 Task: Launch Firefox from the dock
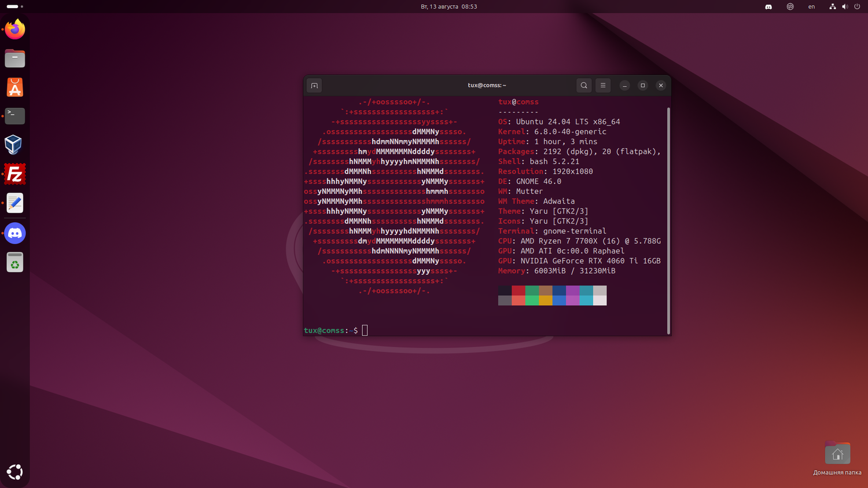(15, 29)
